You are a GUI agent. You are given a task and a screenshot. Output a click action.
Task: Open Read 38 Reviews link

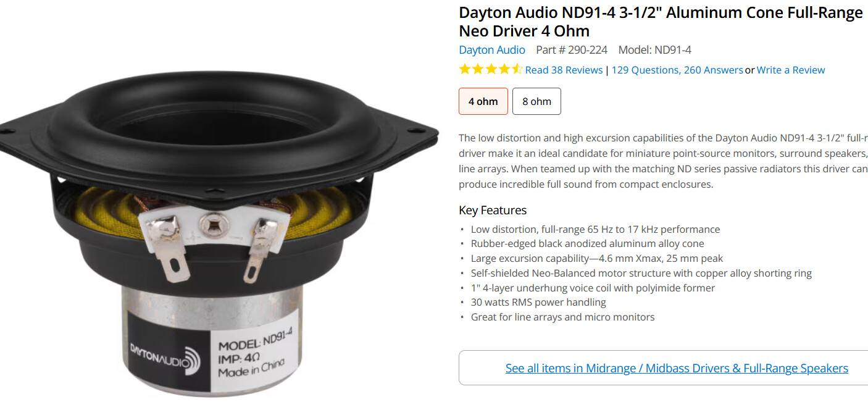[564, 70]
